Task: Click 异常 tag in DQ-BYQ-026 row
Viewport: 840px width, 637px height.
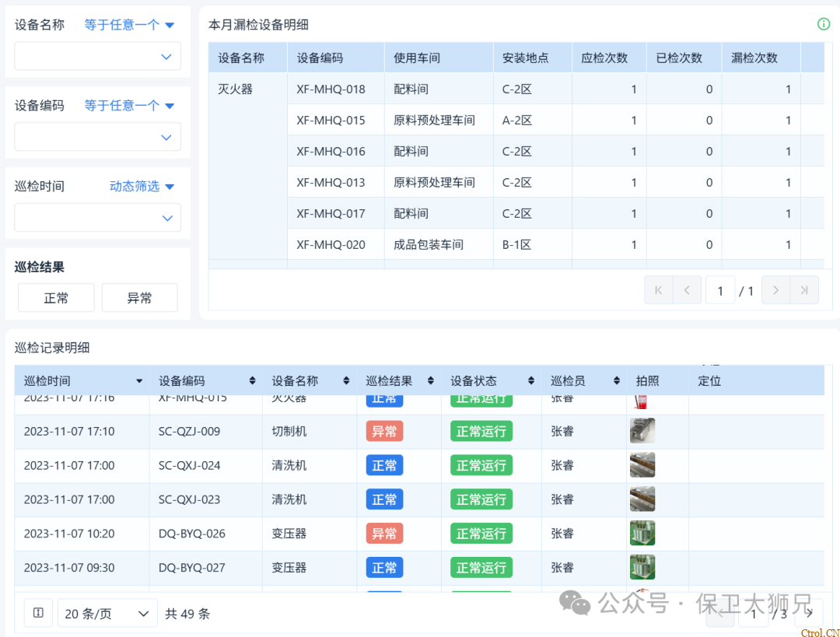Action: 384,534
